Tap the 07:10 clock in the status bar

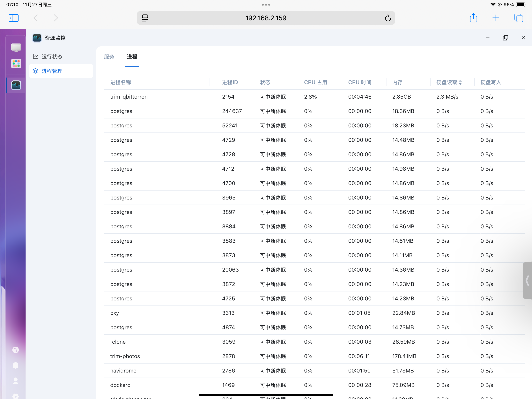(x=12, y=4)
